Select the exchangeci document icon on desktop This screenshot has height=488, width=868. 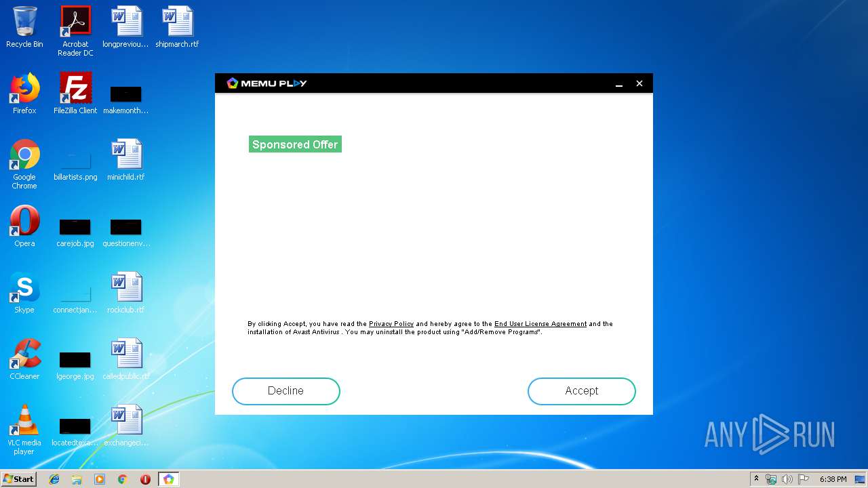pyautogui.click(x=126, y=426)
